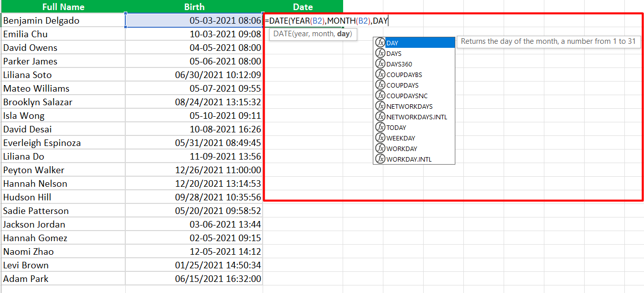Screen dimensions: 644x293
Task: Select COUPDAYSNC function suggestion
Action: 414,96
